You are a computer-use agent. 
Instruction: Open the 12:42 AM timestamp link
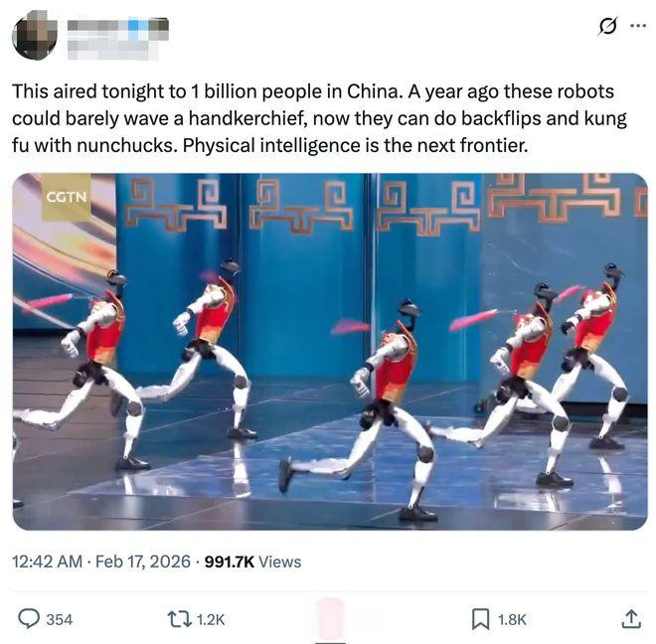48,562
